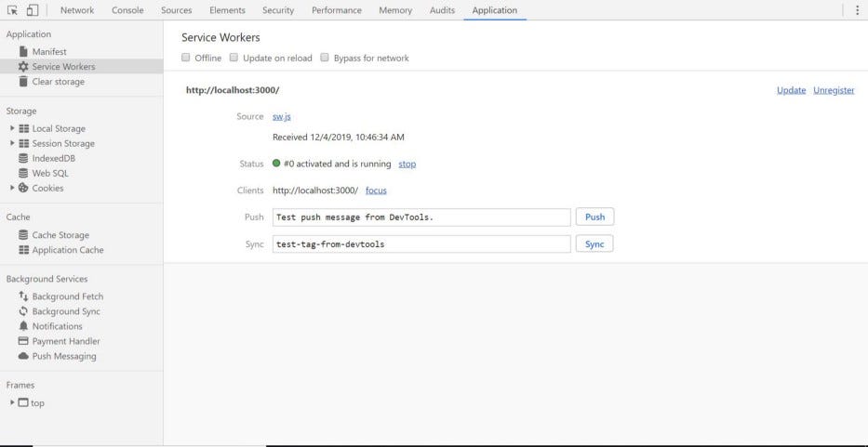
Task: Click the Manifest file icon
Action: click(x=23, y=51)
